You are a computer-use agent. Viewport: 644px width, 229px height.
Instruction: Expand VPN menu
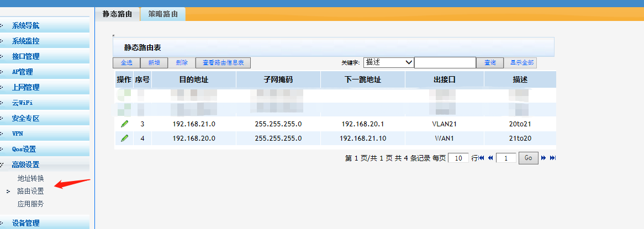[x=45, y=134]
